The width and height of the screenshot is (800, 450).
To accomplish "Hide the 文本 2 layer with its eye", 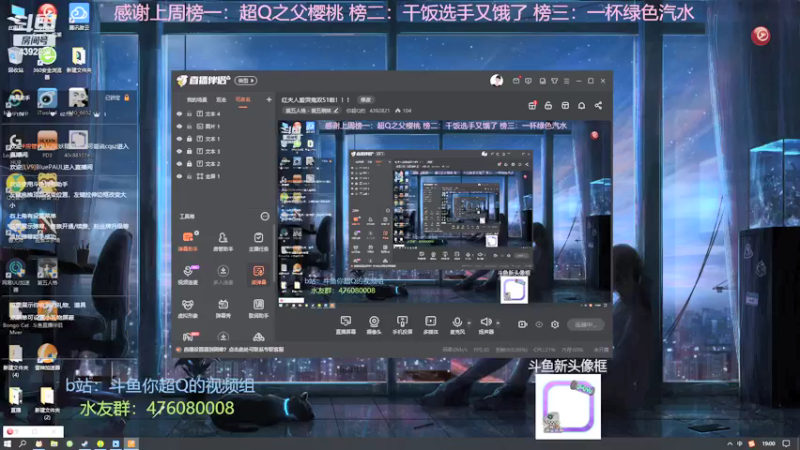I will click(x=179, y=164).
